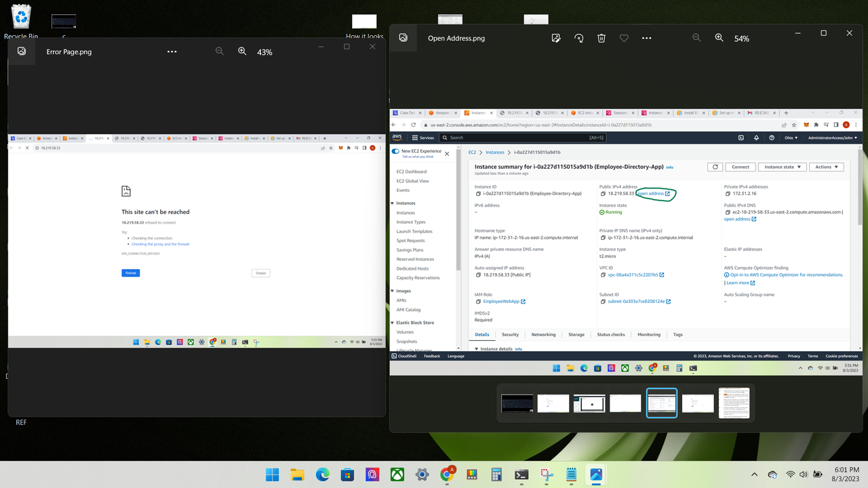Click Edit image icon in Open Address window
Screen dimensions: 868x488
click(556, 39)
